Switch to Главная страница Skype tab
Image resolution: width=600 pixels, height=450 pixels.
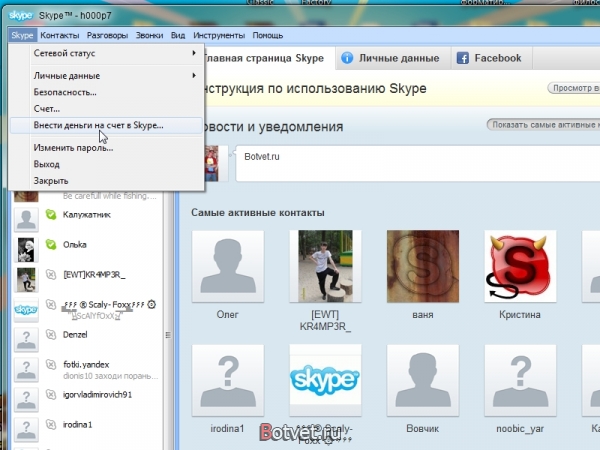[269, 58]
